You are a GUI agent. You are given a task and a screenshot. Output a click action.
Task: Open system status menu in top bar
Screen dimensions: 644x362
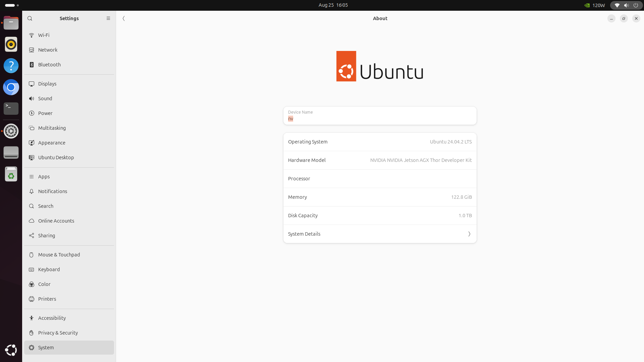point(626,5)
